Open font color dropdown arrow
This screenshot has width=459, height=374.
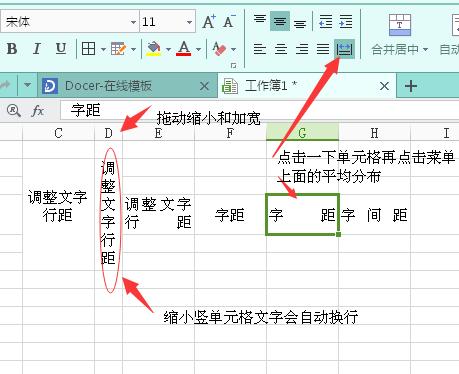coord(199,49)
